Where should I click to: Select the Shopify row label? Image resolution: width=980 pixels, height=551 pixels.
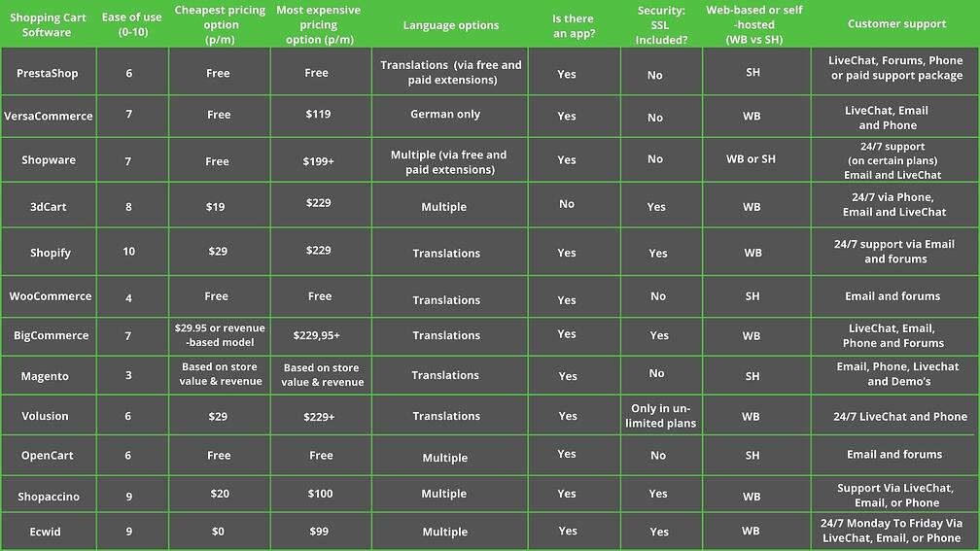tap(50, 253)
